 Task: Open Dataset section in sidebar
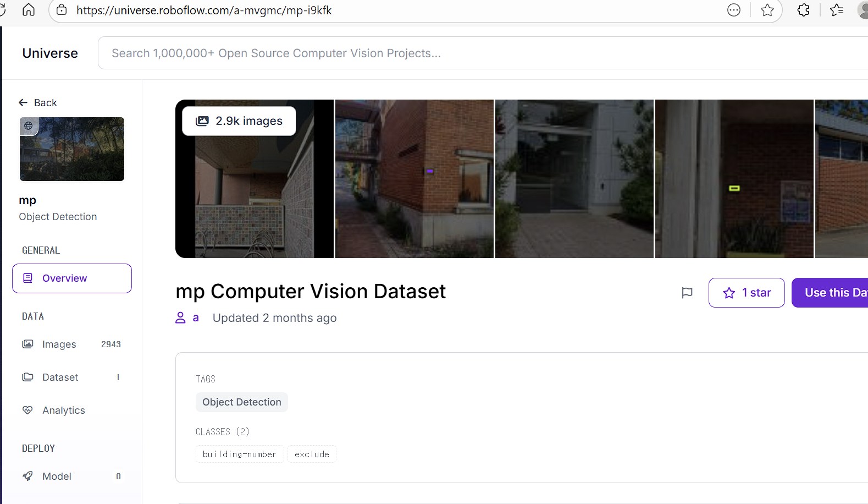pyautogui.click(x=60, y=377)
